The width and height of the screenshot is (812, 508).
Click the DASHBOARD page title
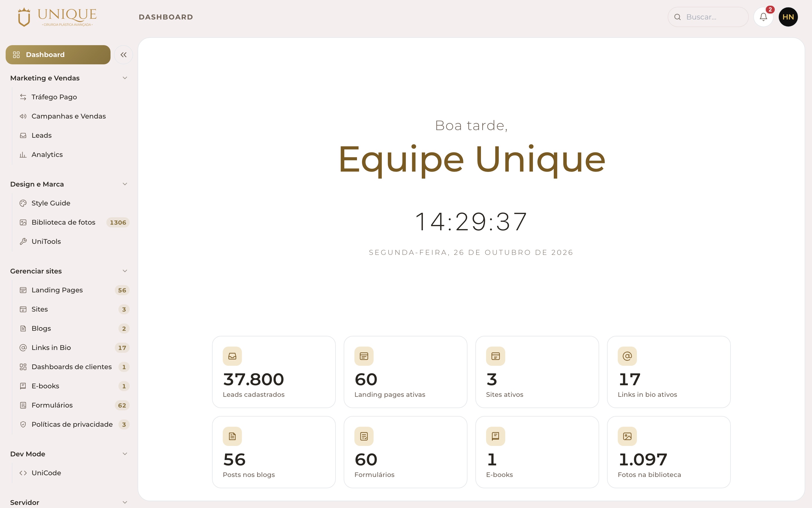[166, 17]
